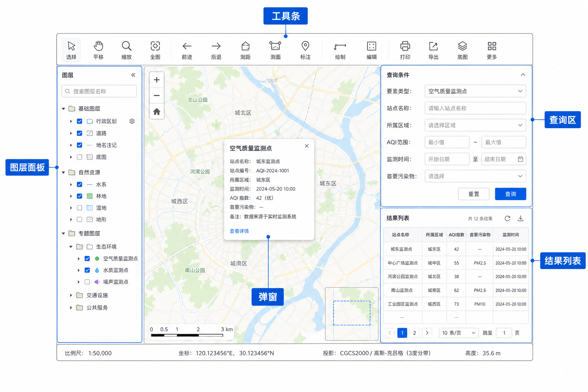The width and height of the screenshot is (588, 392).
Task: Click the 跳至 page number field
Action: click(x=504, y=333)
